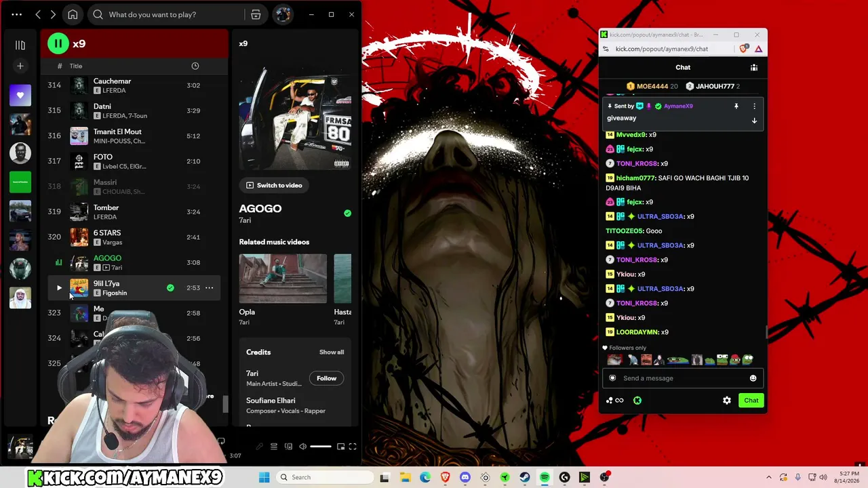Open the profile avatar menu in Spotify
This screenshot has width=868, height=488.
click(283, 14)
